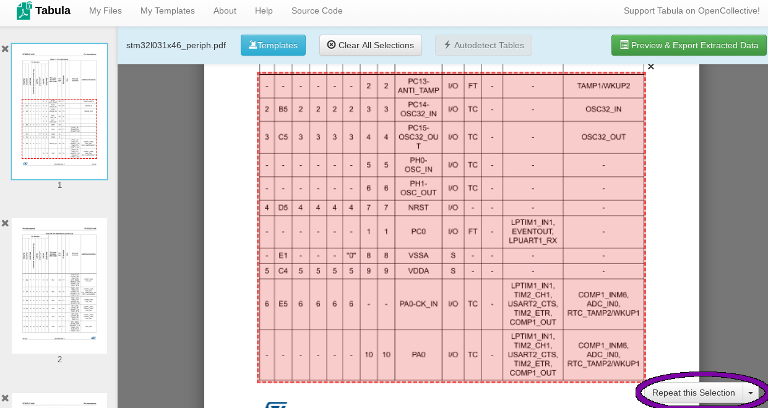Click inside the red selected table region

[451, 228]
